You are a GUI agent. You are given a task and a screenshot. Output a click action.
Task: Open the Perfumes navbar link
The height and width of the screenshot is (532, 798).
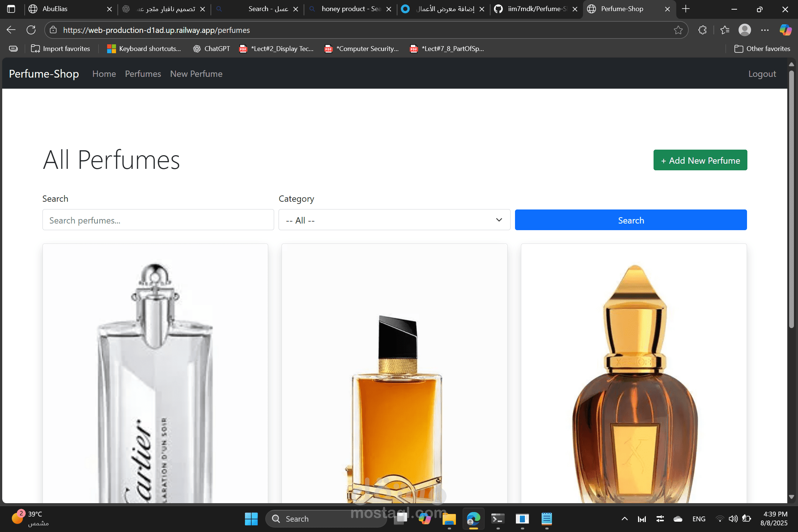pos(143,74)
